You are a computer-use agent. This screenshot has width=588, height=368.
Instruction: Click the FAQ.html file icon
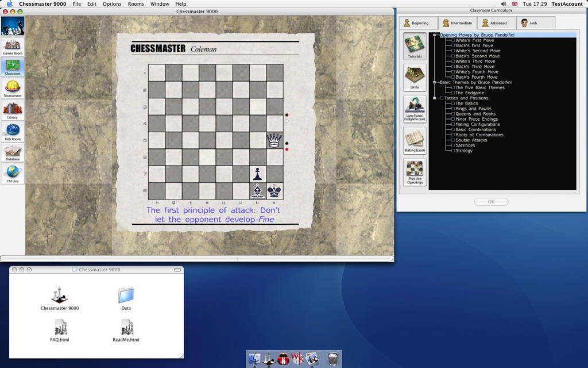[60, 327]
